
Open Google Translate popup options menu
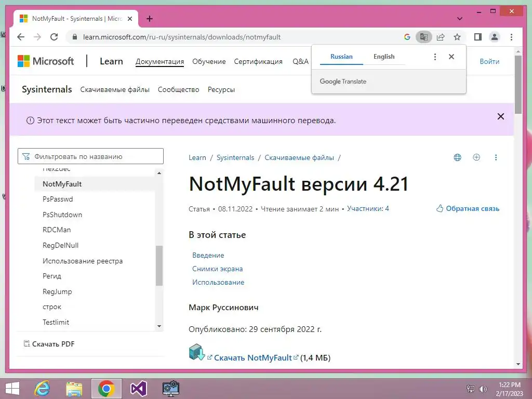click(435, 57)
